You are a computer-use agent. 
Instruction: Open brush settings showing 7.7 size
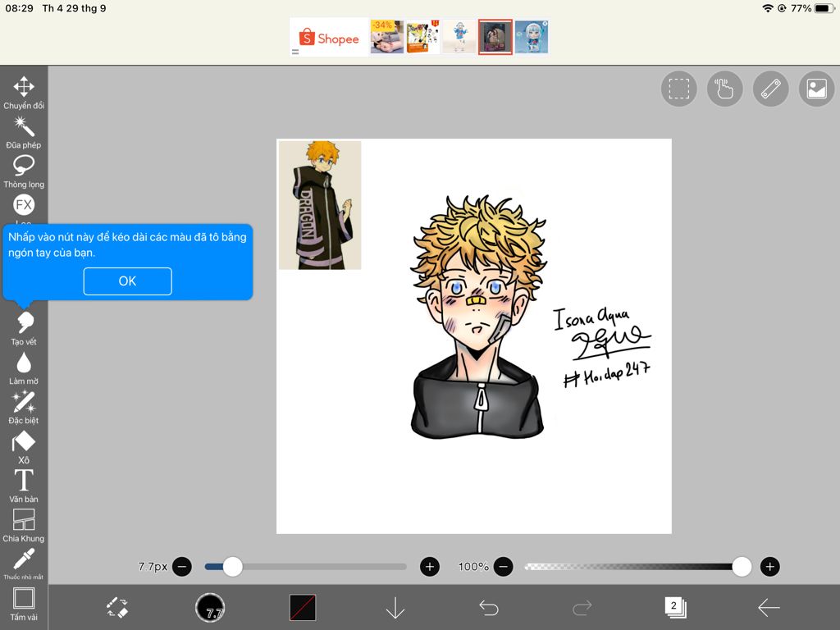pyautogui.click(x=210, y=608)
